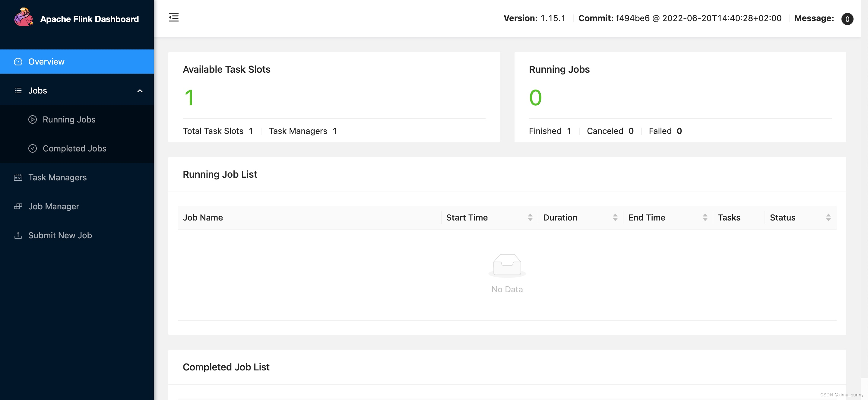Select the Running Jobs icon
The width and height of the screenshot is (868, 400).
point(33,119)
